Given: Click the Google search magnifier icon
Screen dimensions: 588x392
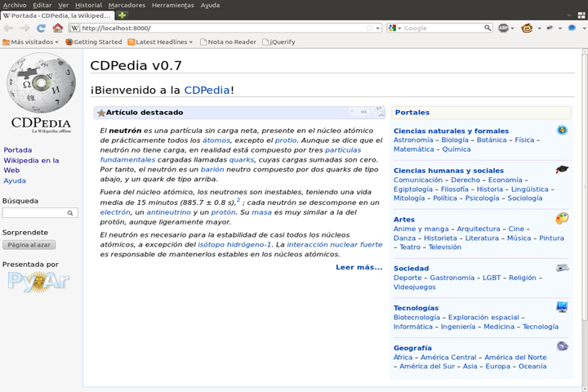Looking at the screenshot, I should (487, 28).
